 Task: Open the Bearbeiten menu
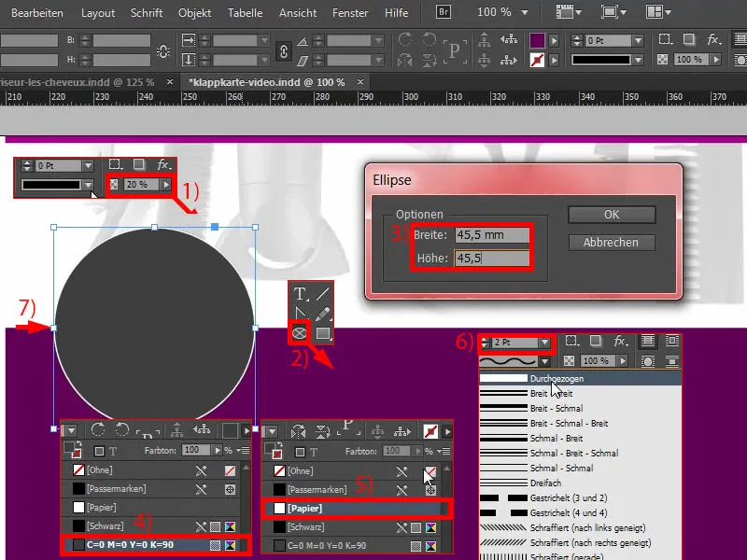pyautogui.click(x=37, y=13)
